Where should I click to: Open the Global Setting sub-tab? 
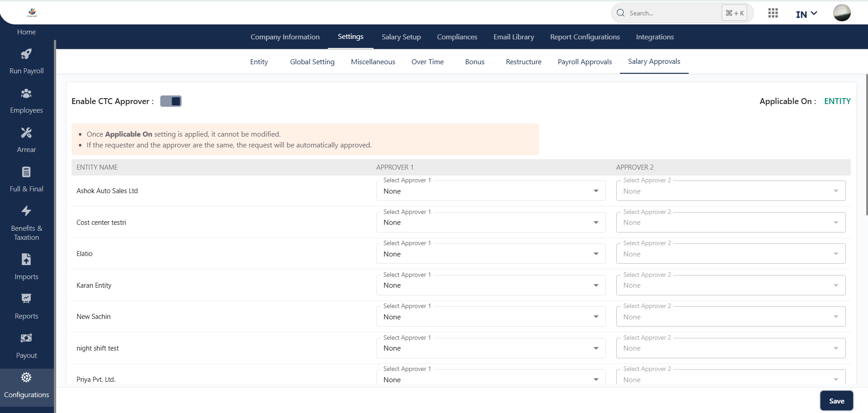(x=312, y=62)
